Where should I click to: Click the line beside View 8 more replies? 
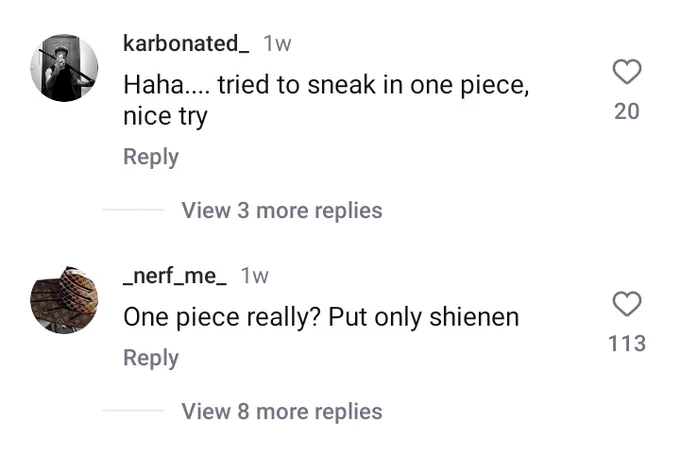(133, 410)
